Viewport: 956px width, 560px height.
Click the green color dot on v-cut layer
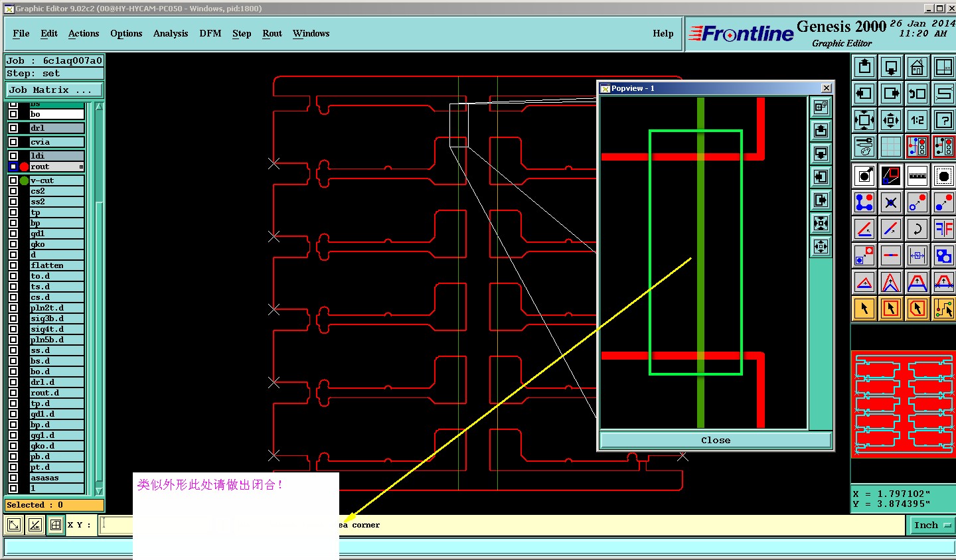pos(25,180)
